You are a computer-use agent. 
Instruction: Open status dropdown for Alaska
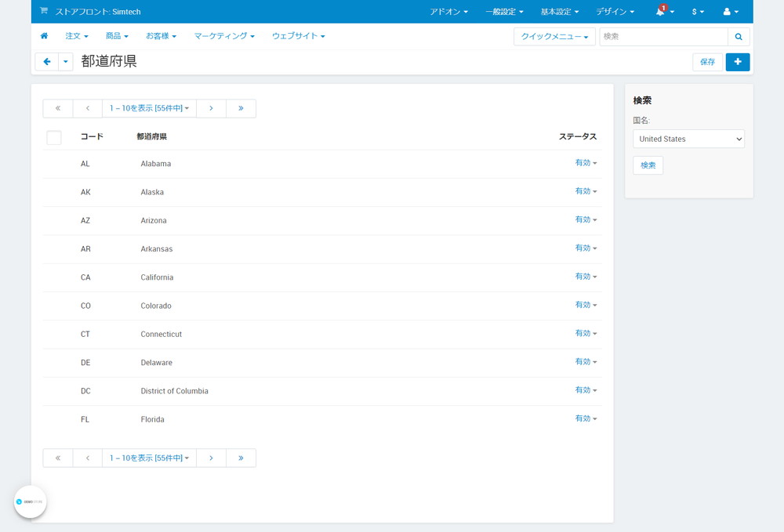pyautogui.click(x=586, y=191)
